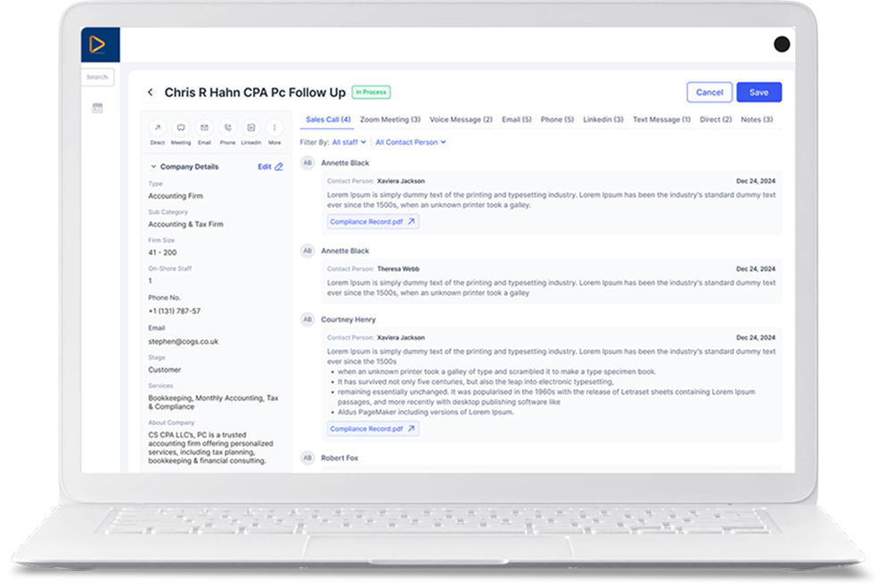This screenshot has width=884, height=588.
Task: Switch to Phone (5) tab
Action: [x=557, y=119]
